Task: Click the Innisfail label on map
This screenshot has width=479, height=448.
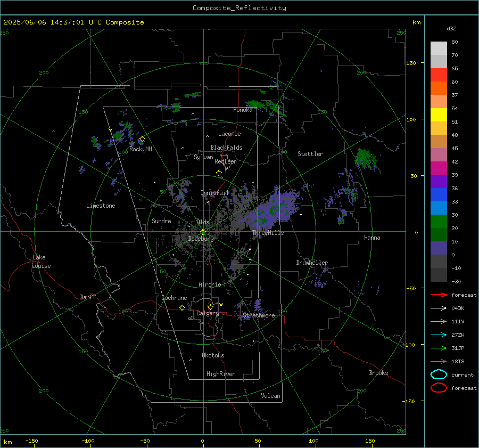Action: coord(215,193)
